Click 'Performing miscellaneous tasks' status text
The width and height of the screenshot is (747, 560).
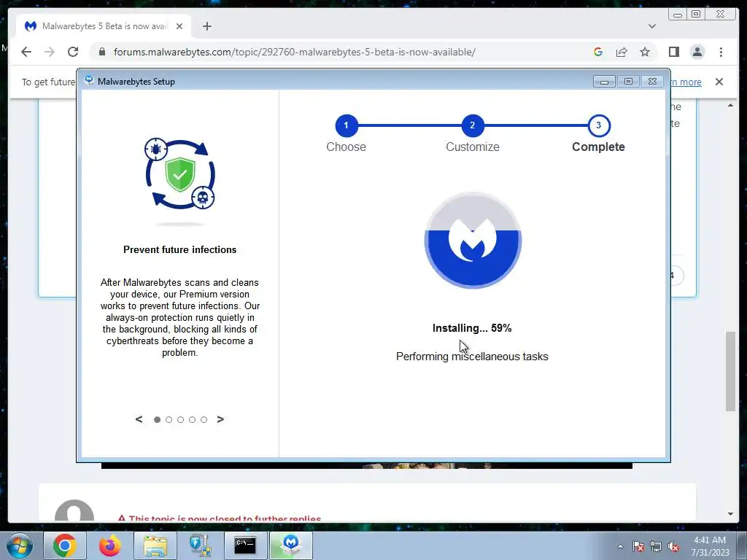[x=472, y=357]
